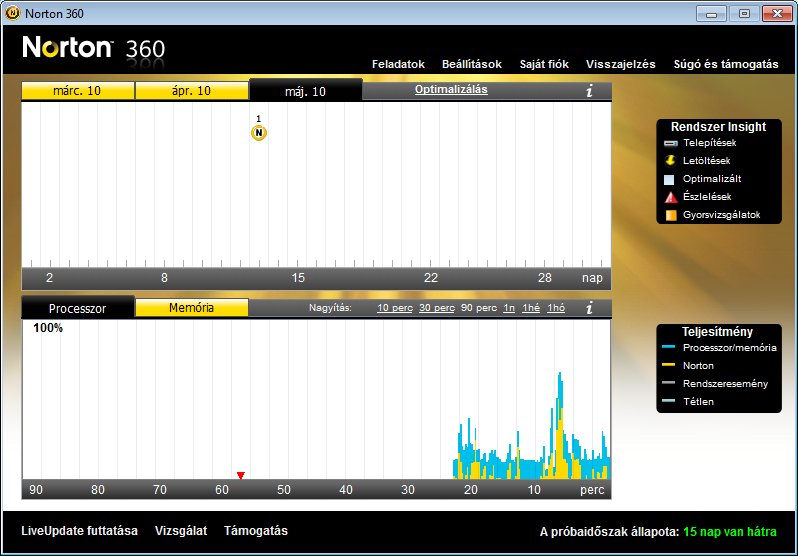Viewport: 798px width, 556px height.
Task: Open the Visszajelzés menu
Action: coord(620,64)
